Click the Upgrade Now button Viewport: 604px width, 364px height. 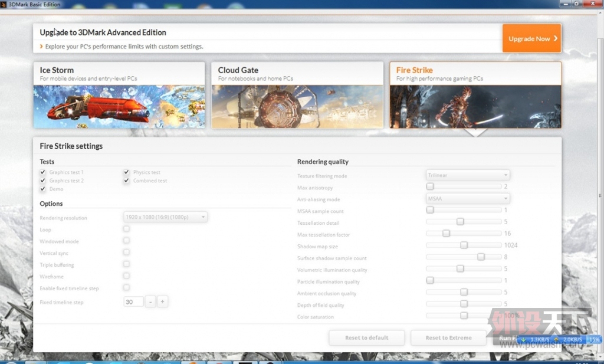pos(531,38)
